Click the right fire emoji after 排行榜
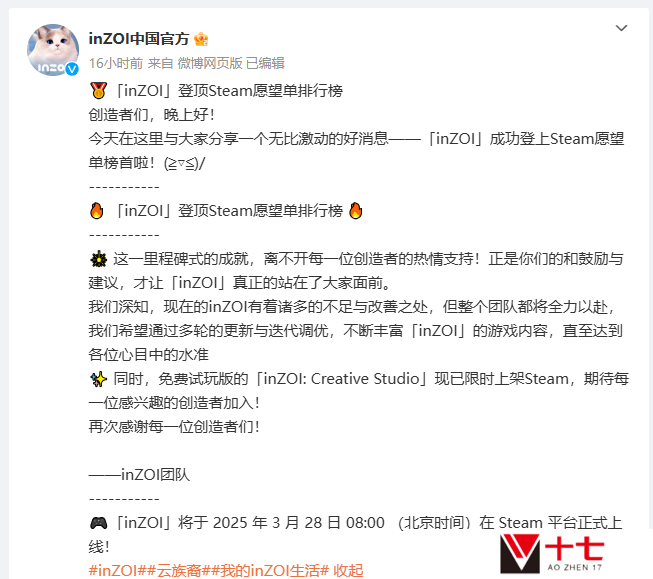 point(356,211)
